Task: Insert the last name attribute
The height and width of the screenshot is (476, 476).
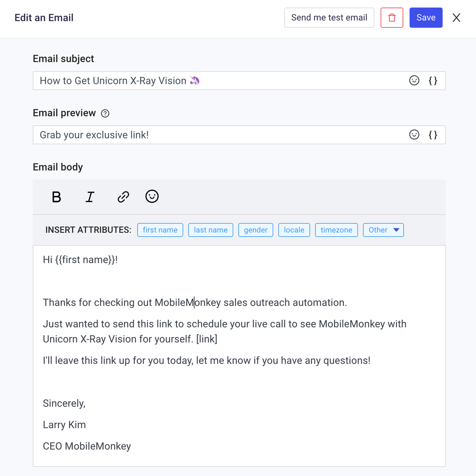Action: coord(211,230)
